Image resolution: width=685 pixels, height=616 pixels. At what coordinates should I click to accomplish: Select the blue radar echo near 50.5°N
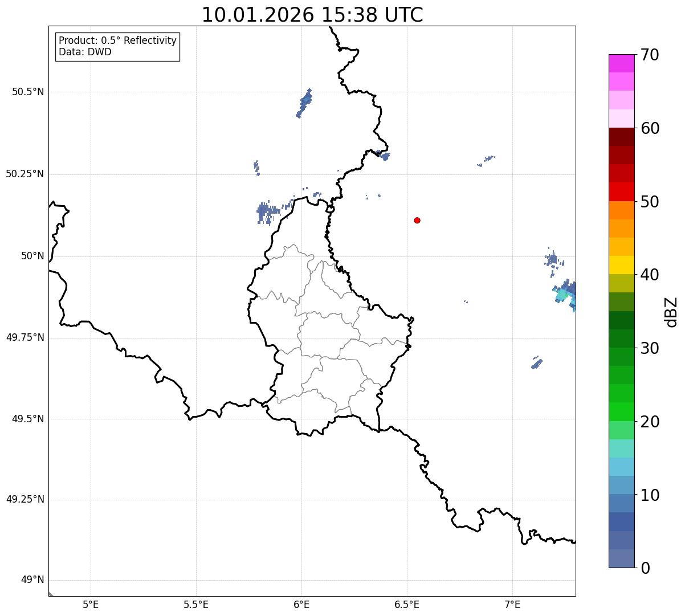click(304, 103)
